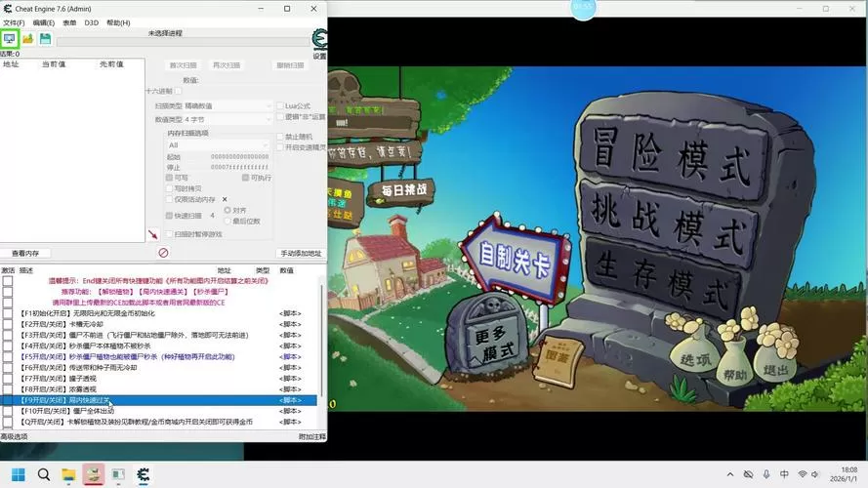This screenshot has width=868, height=488.
Task: Select the 对齐 radio button
Action: [x=227, y=210]
